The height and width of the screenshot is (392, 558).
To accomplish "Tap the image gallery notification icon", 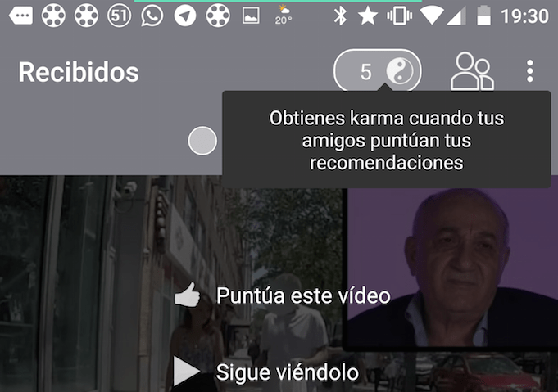I will [251, 16].
